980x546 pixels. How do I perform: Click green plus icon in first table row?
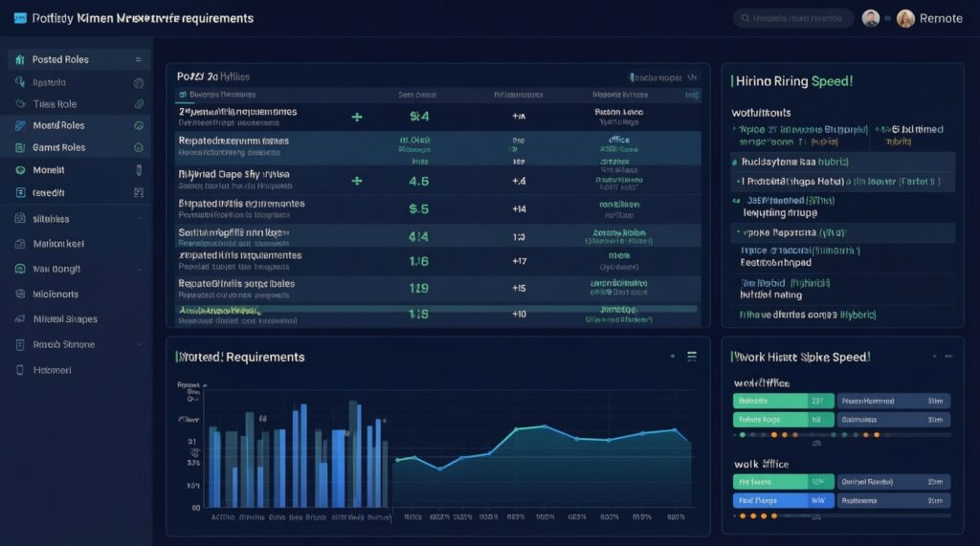click(357, 117)
